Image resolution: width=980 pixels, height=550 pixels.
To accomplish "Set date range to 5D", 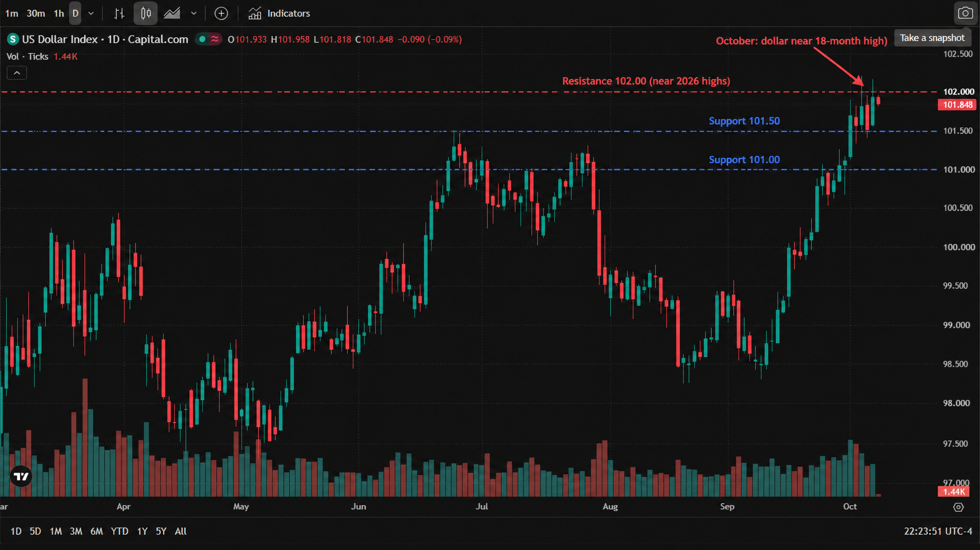I will (x=35, y=531).
